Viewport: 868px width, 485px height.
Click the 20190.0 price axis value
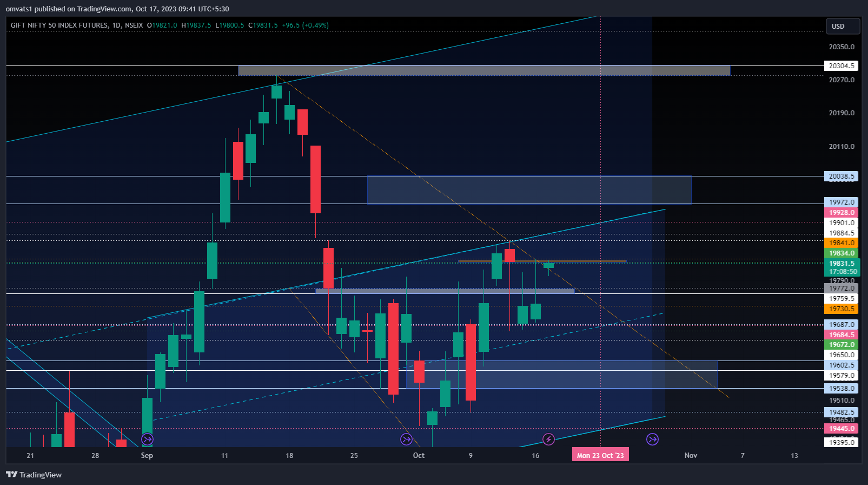tap(842, 113)
